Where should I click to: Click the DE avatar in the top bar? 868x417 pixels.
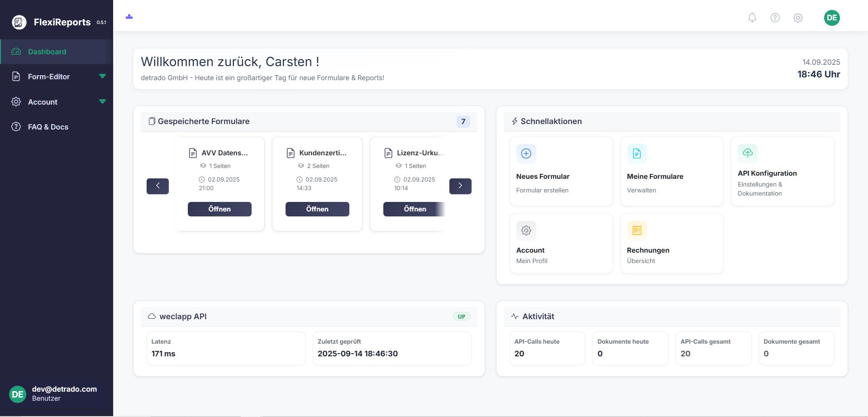pyautogui.click(x=832, y=18)
